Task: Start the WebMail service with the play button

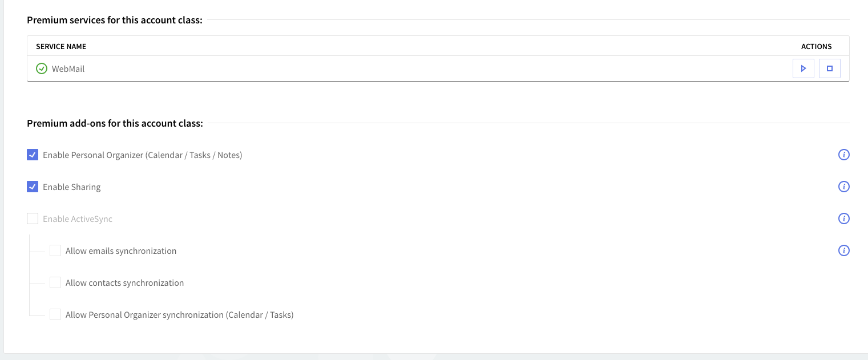Action: tap(803, 68)
